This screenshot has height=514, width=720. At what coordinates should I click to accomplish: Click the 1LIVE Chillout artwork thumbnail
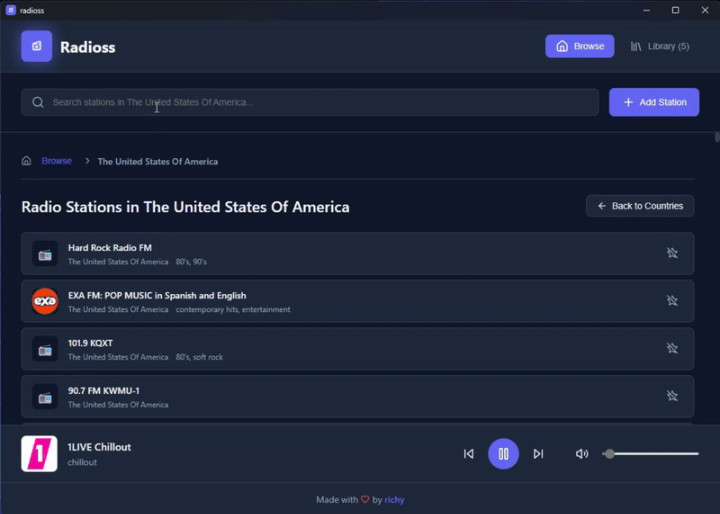(39, 453)
